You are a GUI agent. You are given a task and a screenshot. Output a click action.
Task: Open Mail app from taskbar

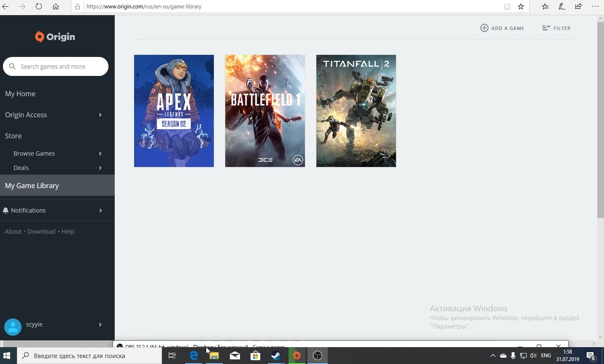coord(235,356)
